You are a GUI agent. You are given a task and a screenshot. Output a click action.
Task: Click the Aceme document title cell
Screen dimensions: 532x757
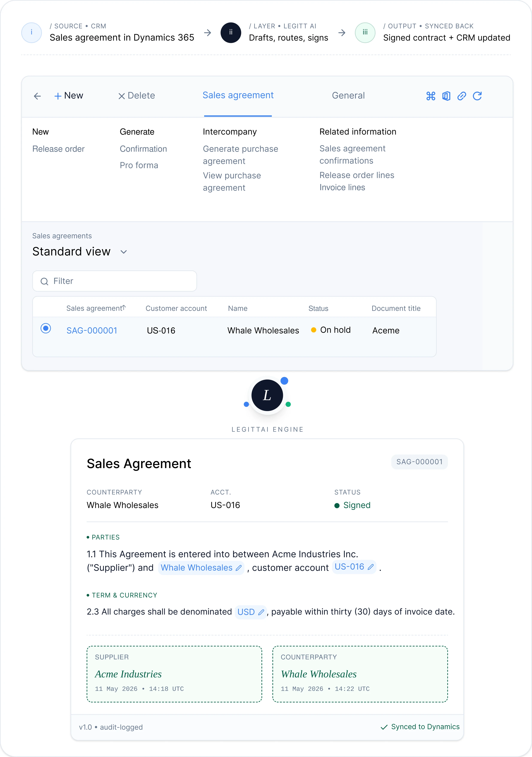tap(386, 330)
